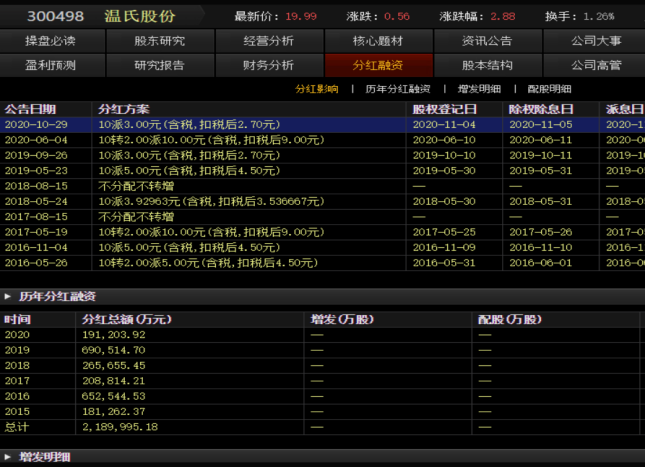Select the 2017-05-19 announcement date

(36, 232)
